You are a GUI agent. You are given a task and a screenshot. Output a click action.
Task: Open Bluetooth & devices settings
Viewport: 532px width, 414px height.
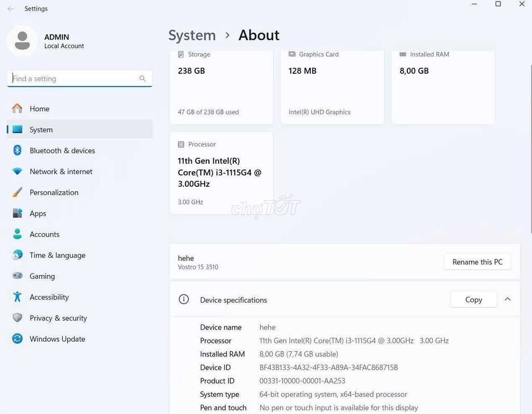tap(79, 150)
